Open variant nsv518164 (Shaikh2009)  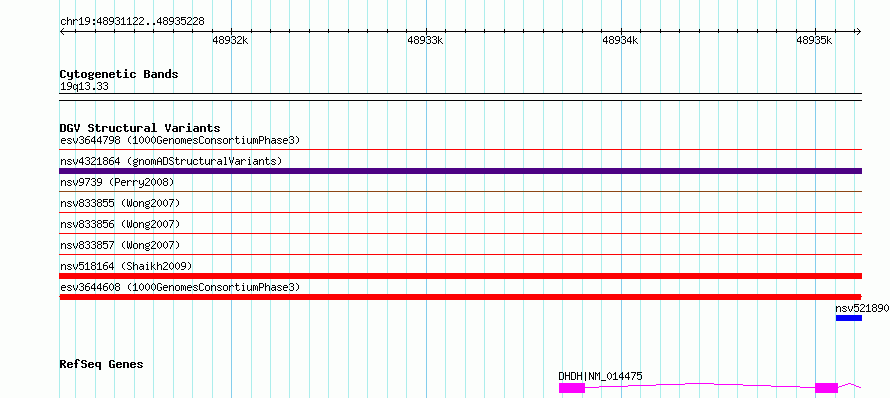(x=126, y=266)
